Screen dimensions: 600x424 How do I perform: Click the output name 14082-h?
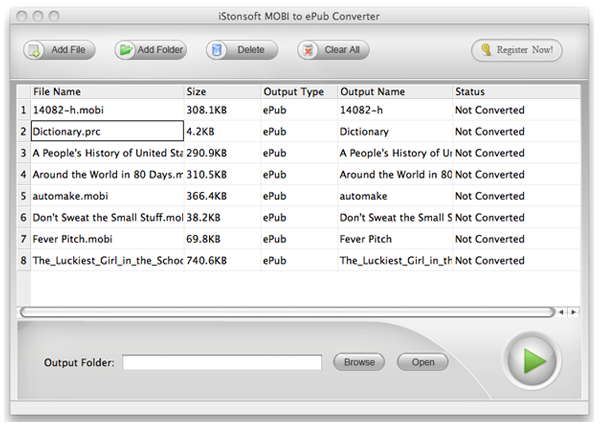tap(395, 110)
